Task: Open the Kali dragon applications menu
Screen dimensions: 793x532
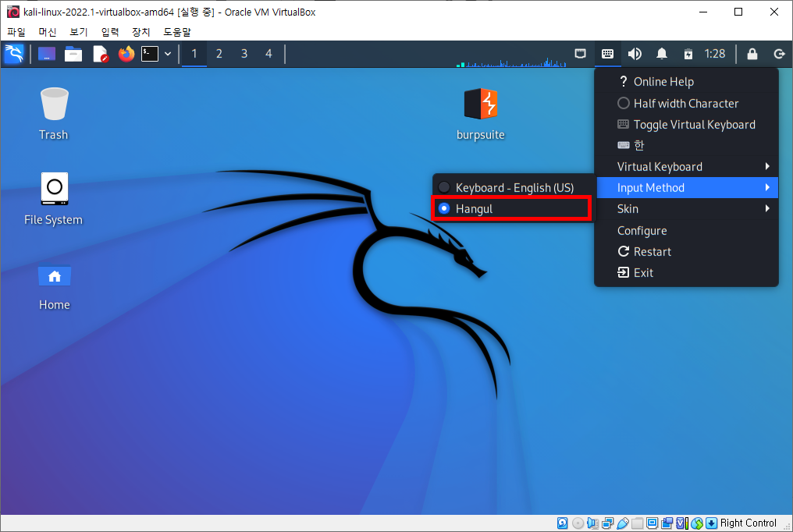Action: click(x=13, y=54)
